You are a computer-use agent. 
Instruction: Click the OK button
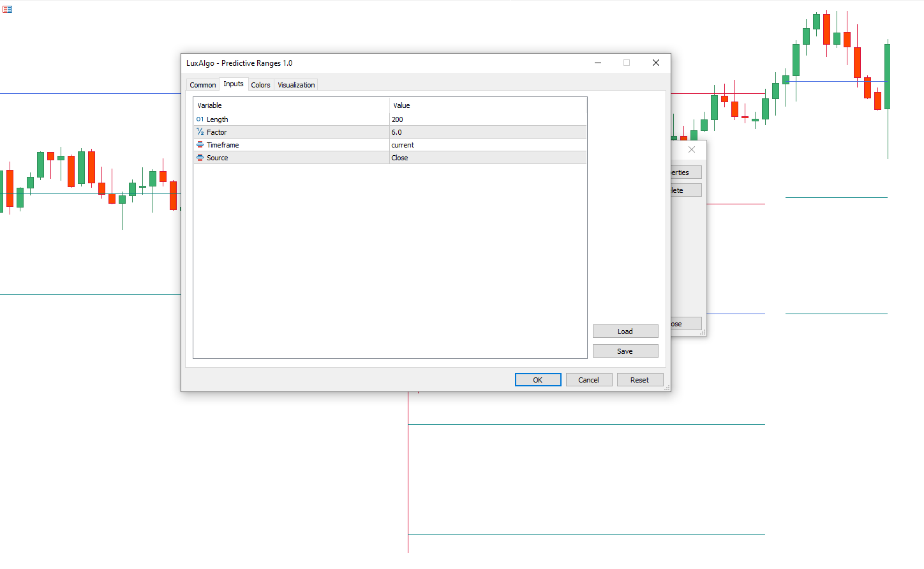pos(538,380)
